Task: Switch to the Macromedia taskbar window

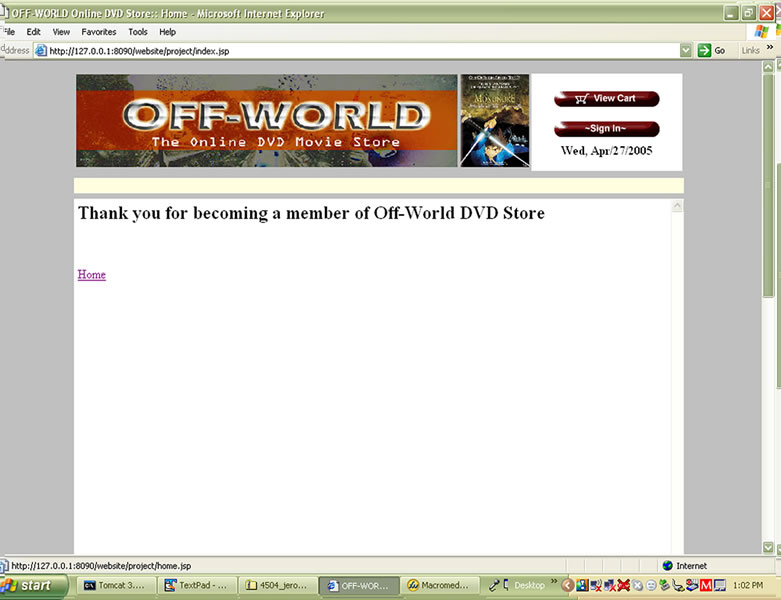Action: point(440,586)
